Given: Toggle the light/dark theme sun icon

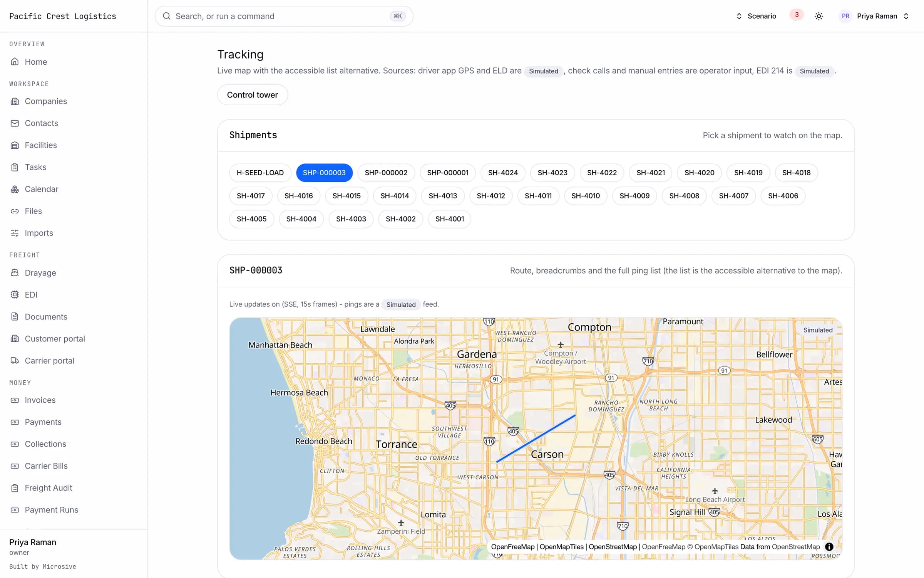Looking at the screenshot, I should point(819,16).
